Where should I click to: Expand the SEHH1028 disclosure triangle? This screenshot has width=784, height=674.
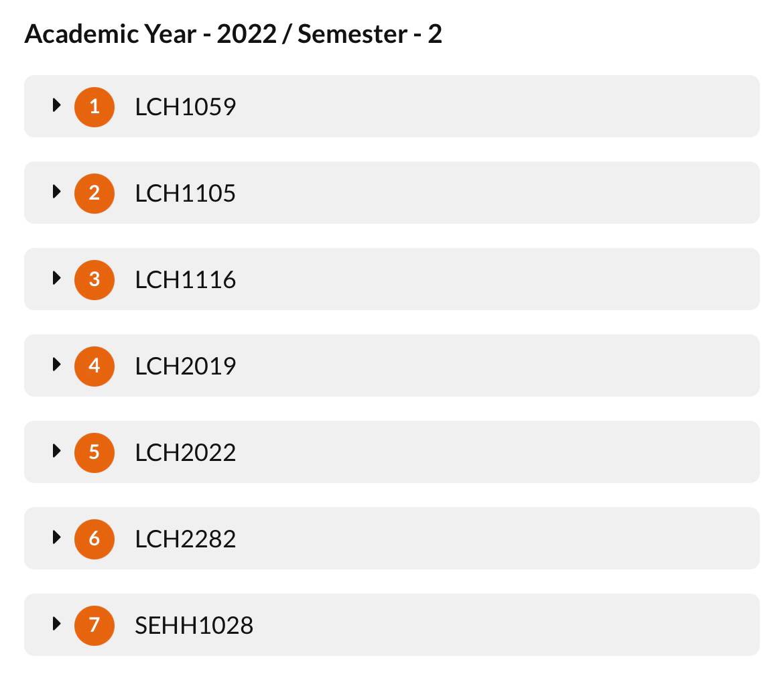(x=56, y=624)
